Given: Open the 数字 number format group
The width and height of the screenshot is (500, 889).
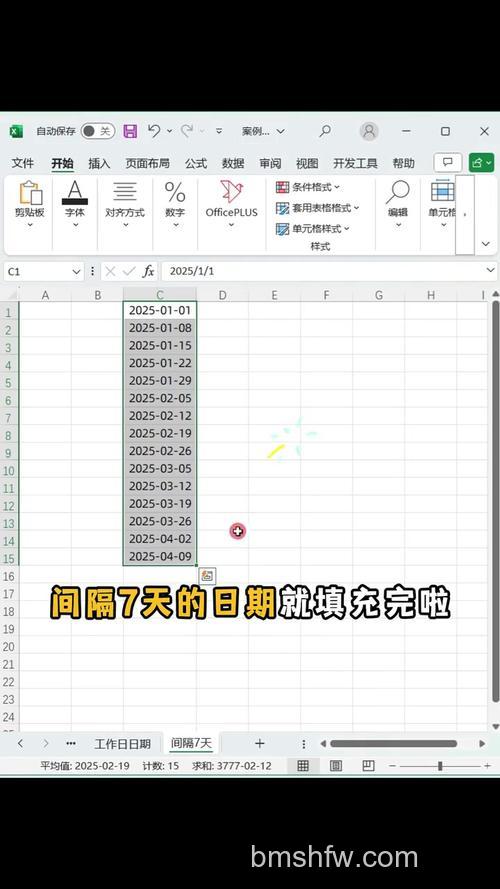Looking at the screenshot, I should click(x=175, y=205).
